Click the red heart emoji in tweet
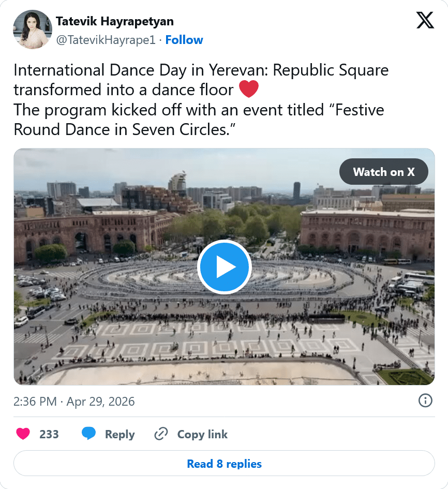 (x=249, y=90)
